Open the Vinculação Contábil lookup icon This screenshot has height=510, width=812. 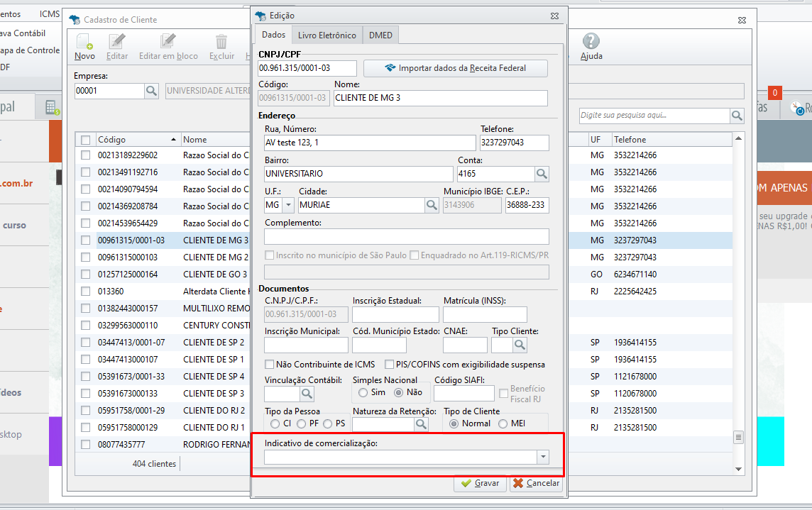click(x=307, y=393)
